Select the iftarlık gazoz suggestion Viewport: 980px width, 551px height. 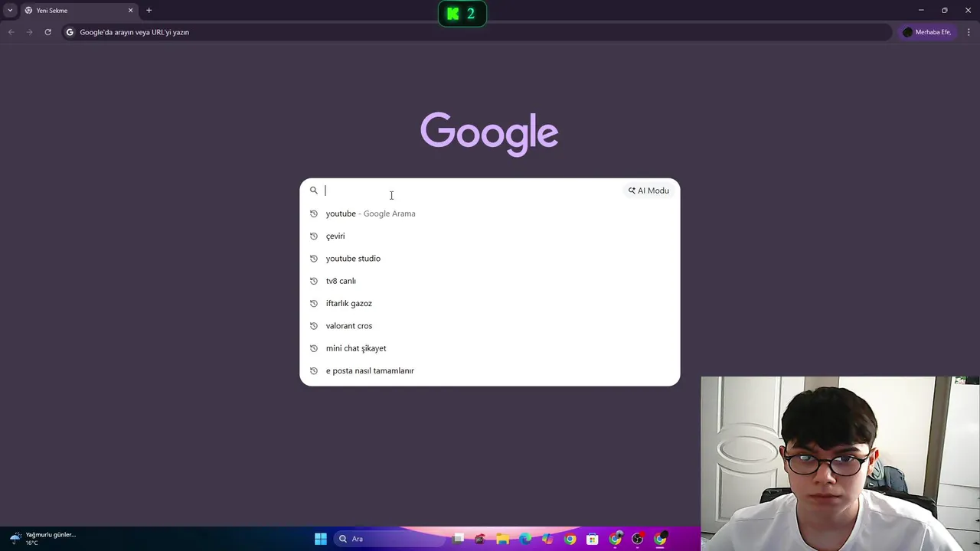[x=490, y=303]
